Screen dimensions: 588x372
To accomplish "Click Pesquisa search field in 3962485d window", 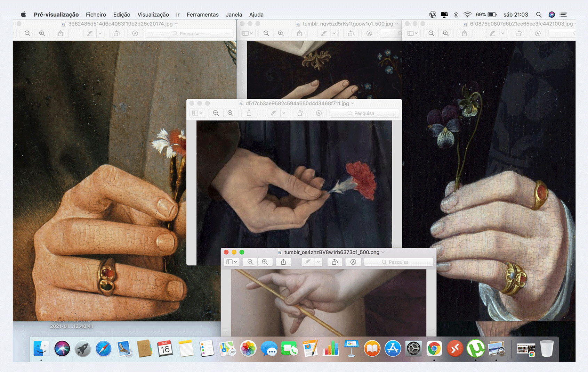I will 190,33.
